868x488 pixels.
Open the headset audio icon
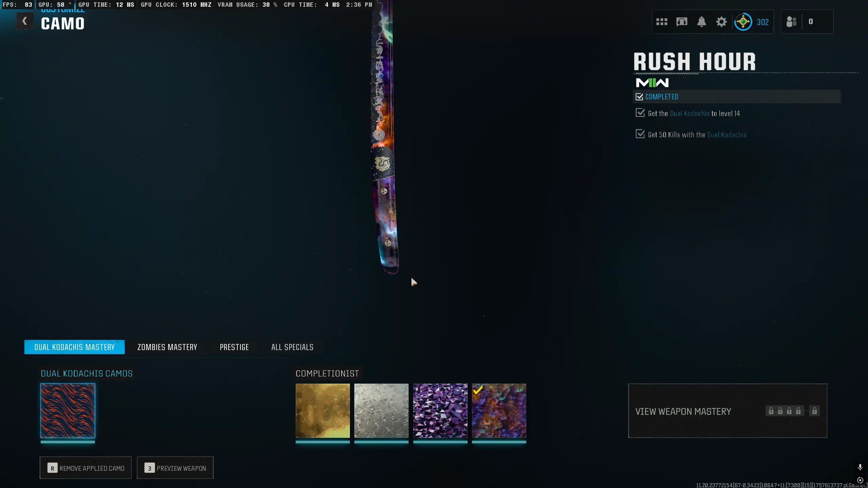682,22
